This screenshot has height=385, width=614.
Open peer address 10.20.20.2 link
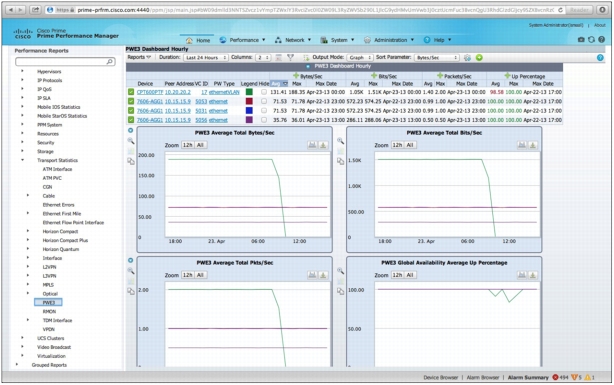pos(178,92)
